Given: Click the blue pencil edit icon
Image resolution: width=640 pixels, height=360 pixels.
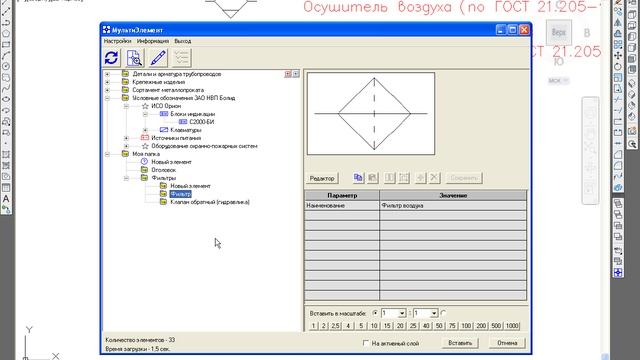Looking at the screenshot, I should [158, 58].
